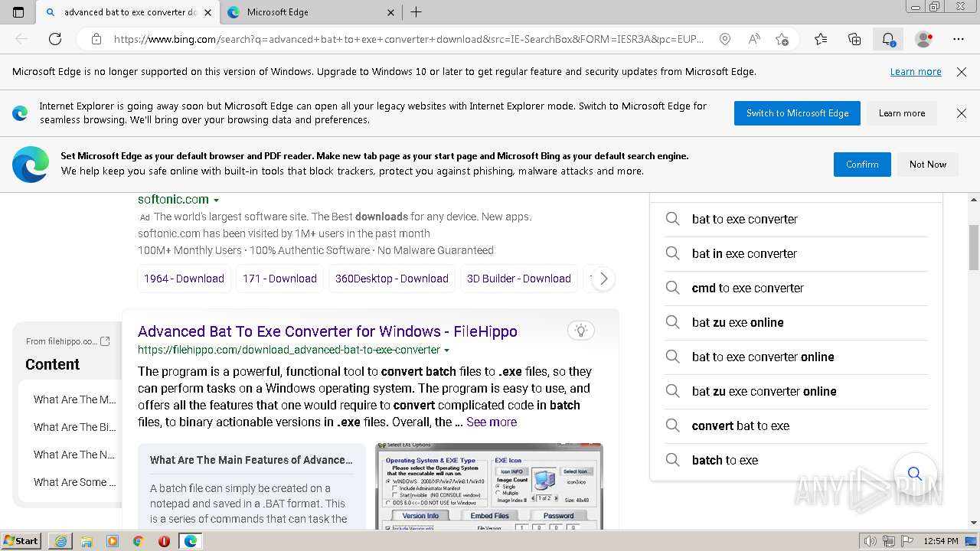Open the Collections icon

854,39
